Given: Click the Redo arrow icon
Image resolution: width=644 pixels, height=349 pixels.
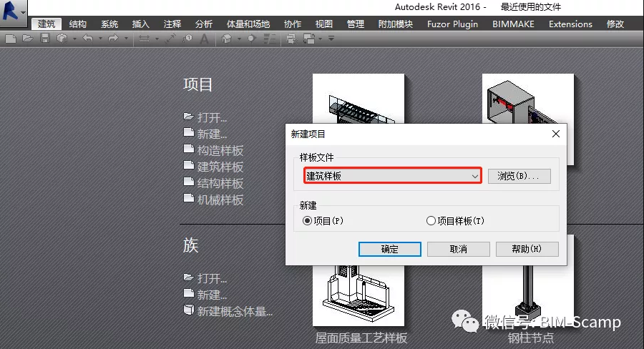Looking at the screenshot, I should pos(113,39).
